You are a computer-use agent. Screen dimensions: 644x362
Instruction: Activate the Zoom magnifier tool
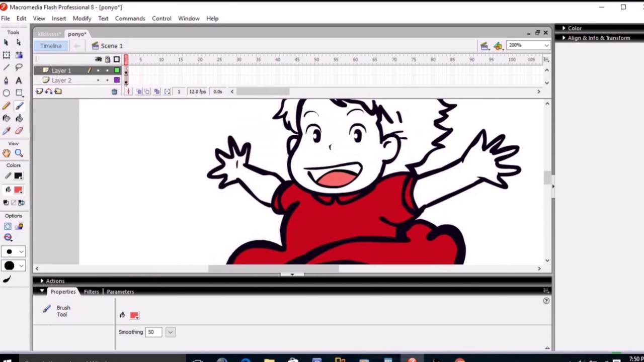click(x=19, y=153)
